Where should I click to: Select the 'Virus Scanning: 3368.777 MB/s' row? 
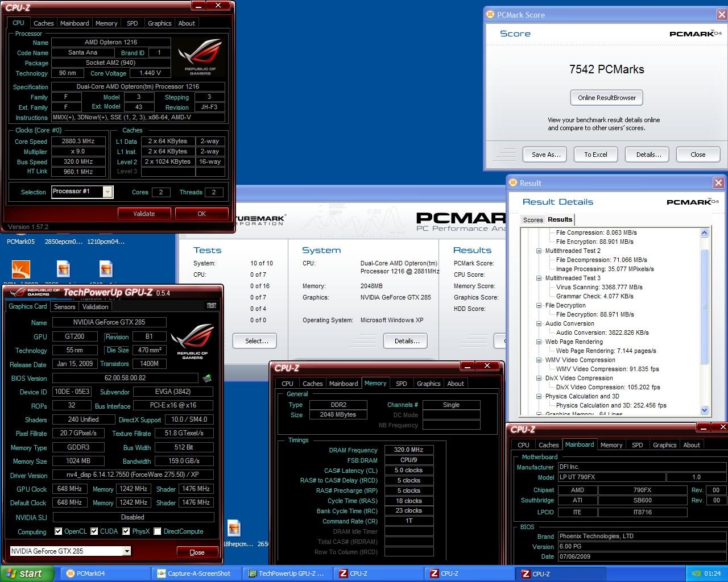(599, 287)
